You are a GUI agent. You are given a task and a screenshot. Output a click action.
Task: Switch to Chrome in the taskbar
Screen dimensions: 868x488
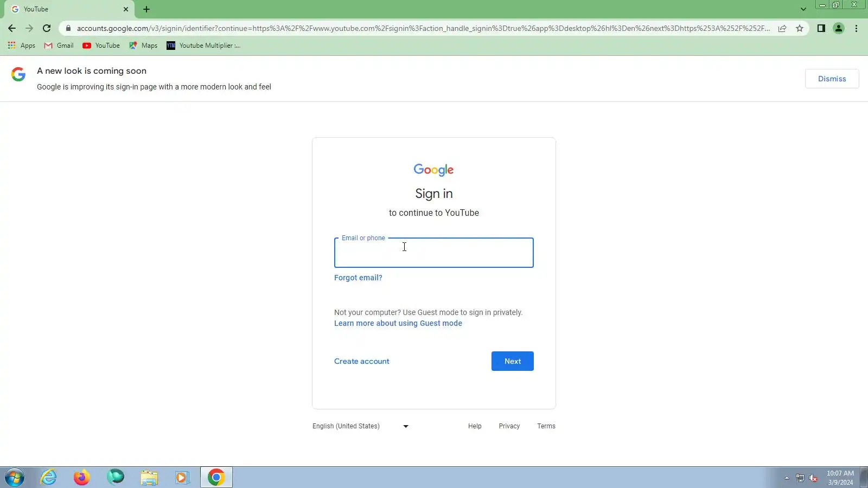(x=216, y=478)
